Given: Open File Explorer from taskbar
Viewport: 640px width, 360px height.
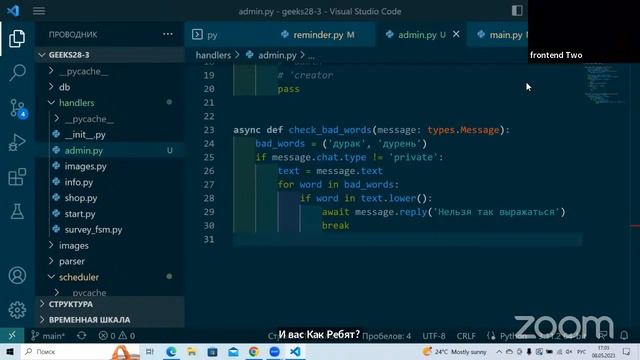Looking at the screenshot, I should [191, 351].
